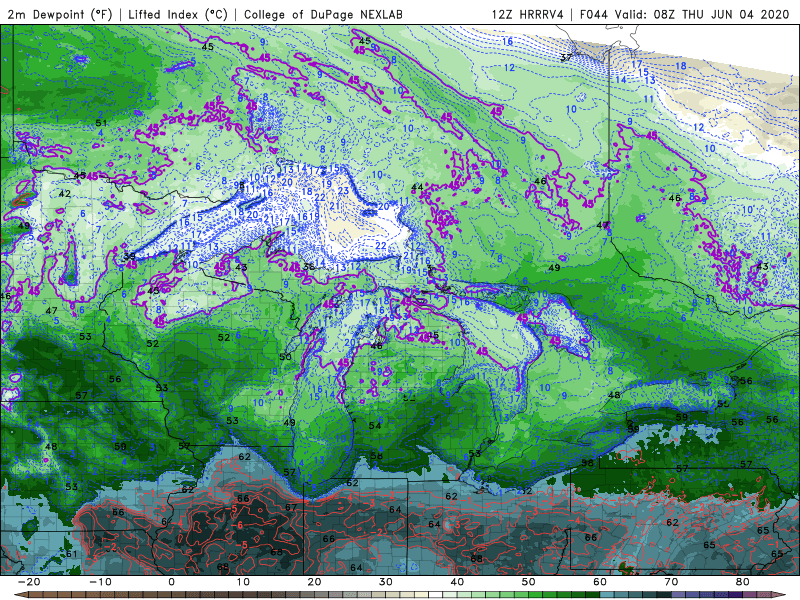The height and width of the screenshot is (600, 800).
Task: Click the black "54" dewpoint value on map
Action: 374,426
